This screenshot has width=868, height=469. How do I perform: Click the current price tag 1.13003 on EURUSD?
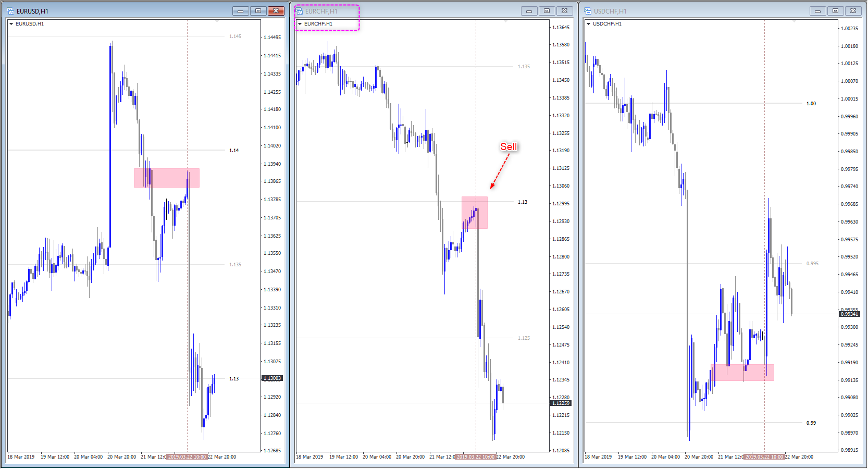271,378
